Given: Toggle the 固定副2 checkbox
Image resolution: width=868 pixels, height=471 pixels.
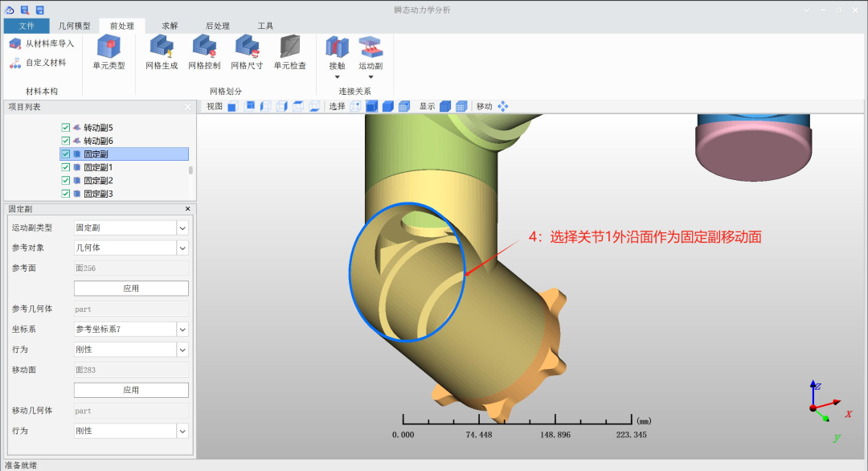Looking at the screenshot, I should (65, 180).
